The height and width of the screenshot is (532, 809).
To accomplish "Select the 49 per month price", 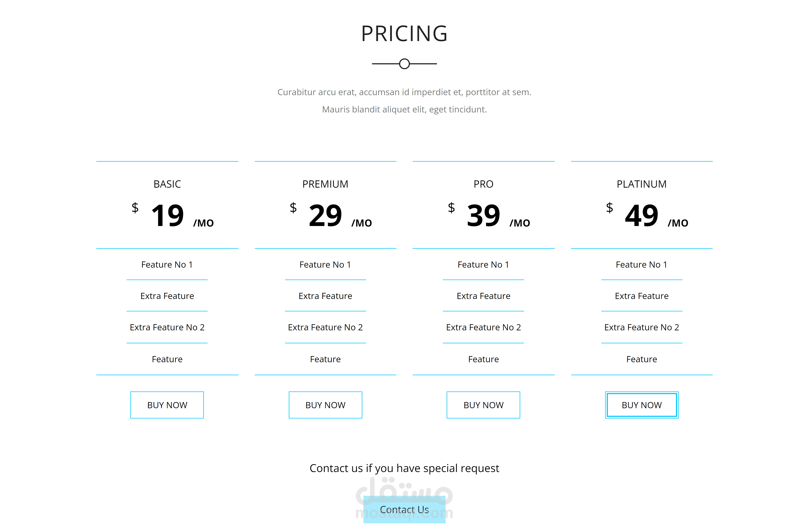I will [641, 216].
